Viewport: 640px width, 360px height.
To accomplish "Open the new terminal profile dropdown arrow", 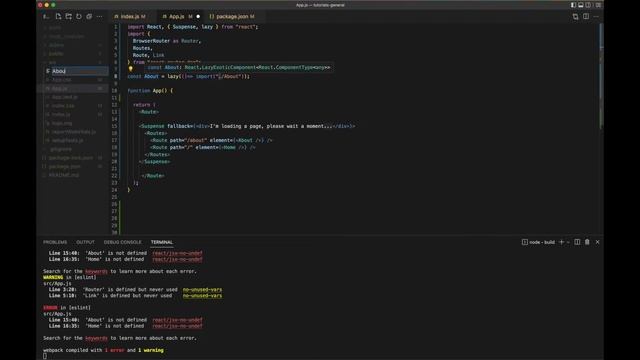I will [x=568, y=242].
